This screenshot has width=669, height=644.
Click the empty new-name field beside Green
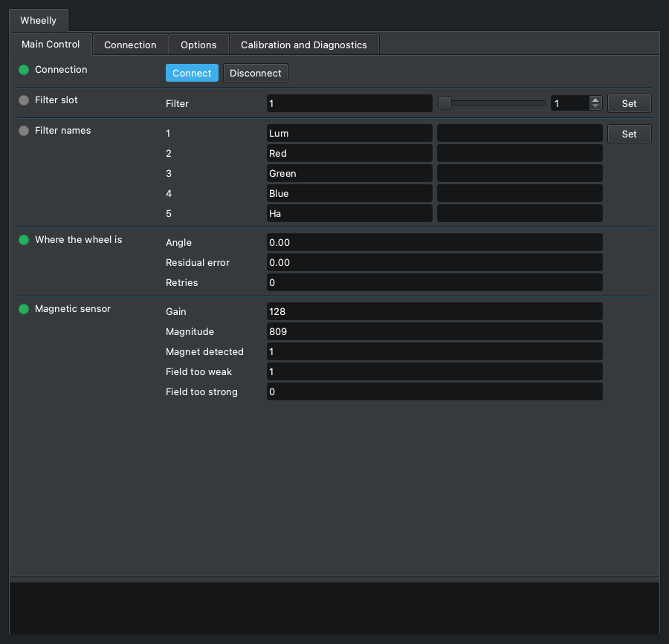(x=520, y=174)
